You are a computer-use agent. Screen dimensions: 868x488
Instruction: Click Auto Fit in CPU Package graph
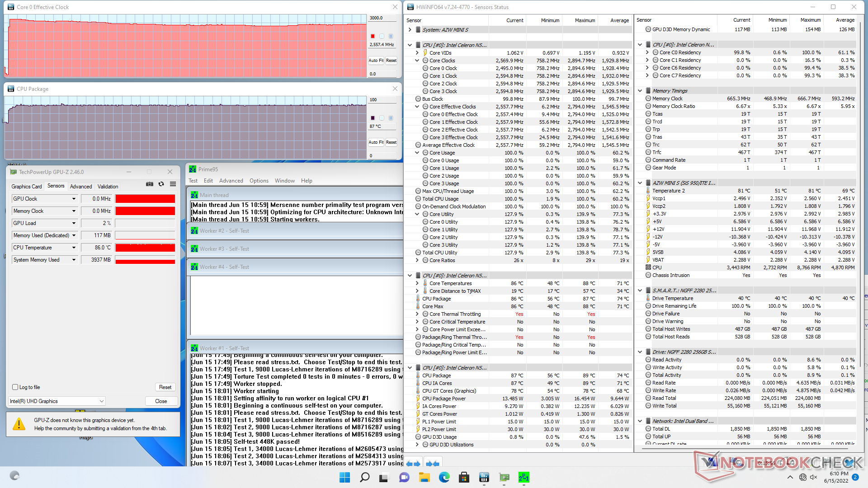click(376, 142)
